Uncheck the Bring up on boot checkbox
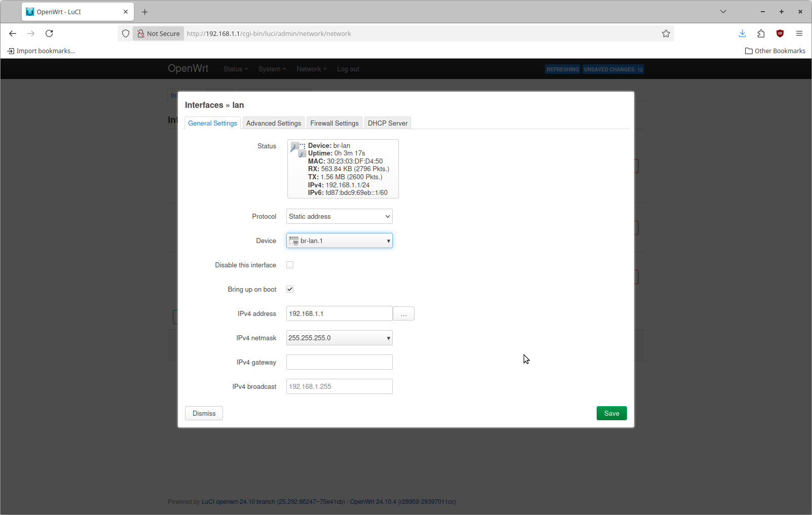Screen dimensions: 812x515 tap(290, 289)
